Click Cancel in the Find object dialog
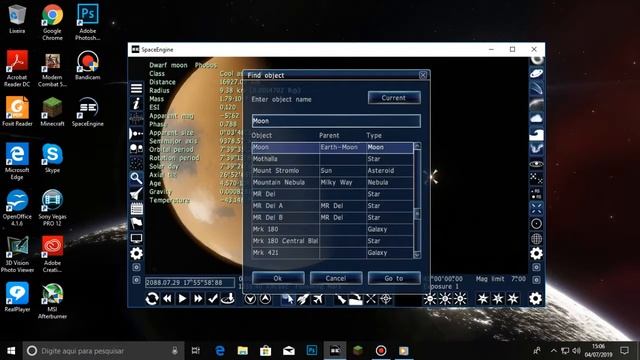This screenshot has width=640, height=360. point(336,278)
